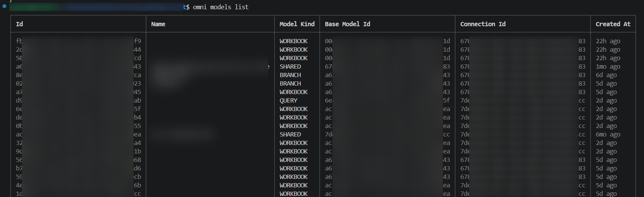Select the 'Created At' column header

coord(613,24)
